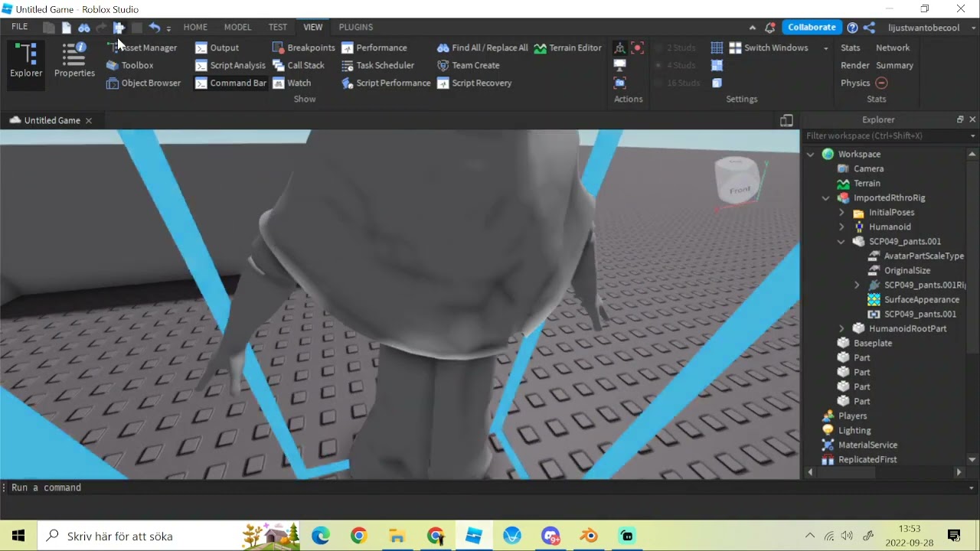Image resolution: width=980 pixels, height=551 pixels.
Task: Toggle Full Screen display icon
Action: tap(620, 65)
